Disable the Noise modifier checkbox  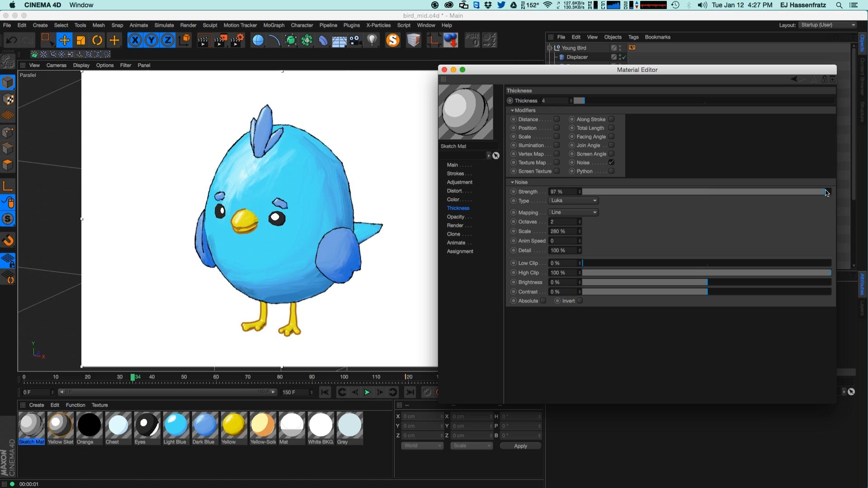611,163
